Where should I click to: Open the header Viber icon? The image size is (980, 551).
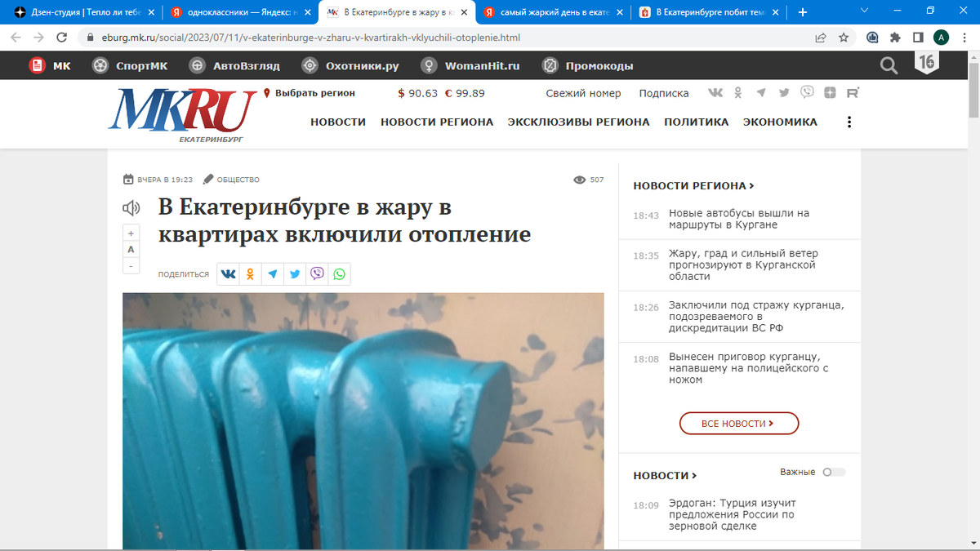[x=807, y=92]
